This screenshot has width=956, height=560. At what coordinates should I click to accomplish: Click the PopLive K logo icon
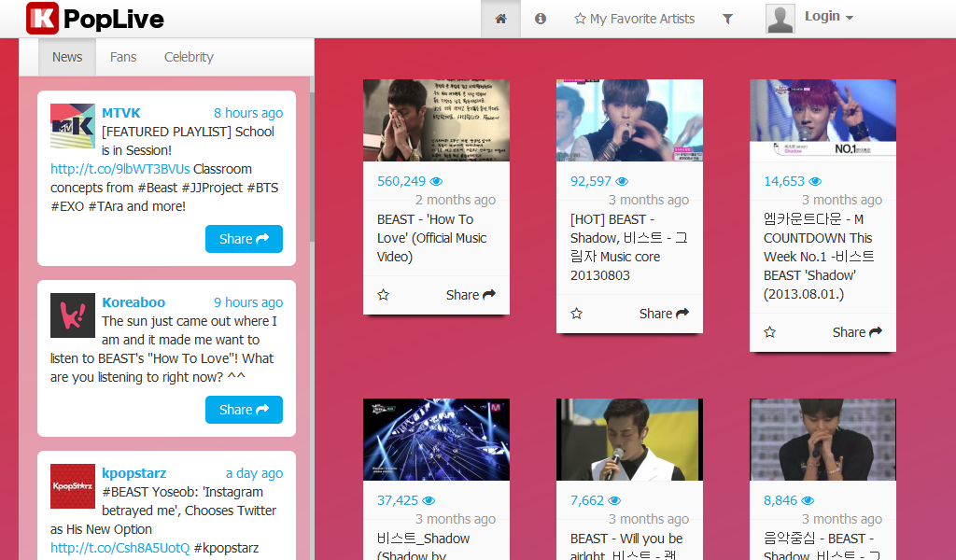43,19
